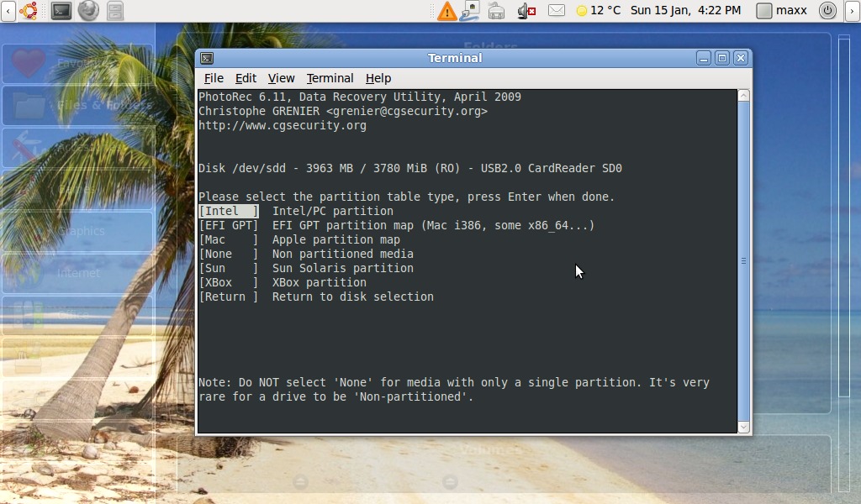Select the [Mac ] Apple partition option
861x504 pixels.
pyautogui.click(x=228, y=239)
